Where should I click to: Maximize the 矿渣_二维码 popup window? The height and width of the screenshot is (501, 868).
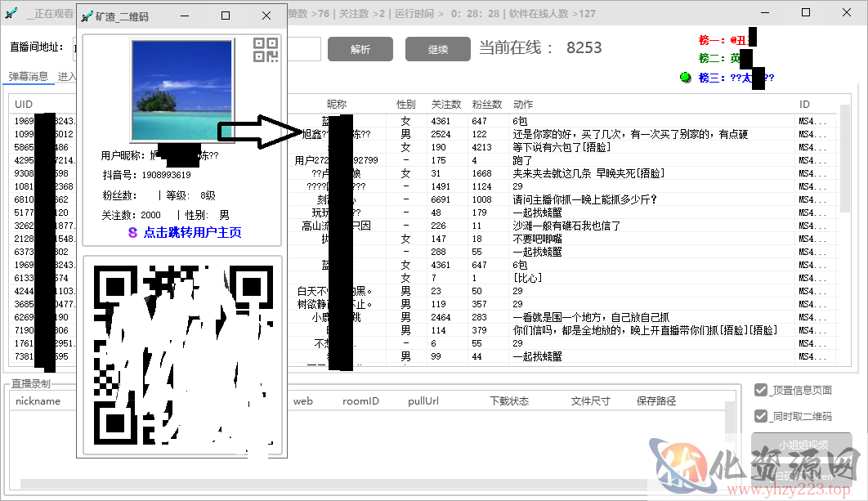point(226,16)
